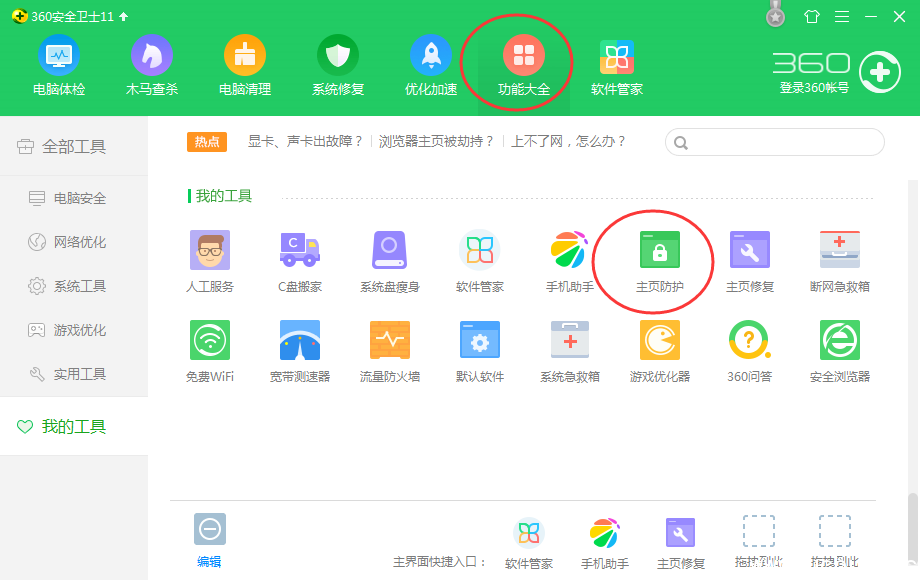This screenshot has height=580, width=920.
Task: Open the skin change shirt icon
Action: click(811, 17)
